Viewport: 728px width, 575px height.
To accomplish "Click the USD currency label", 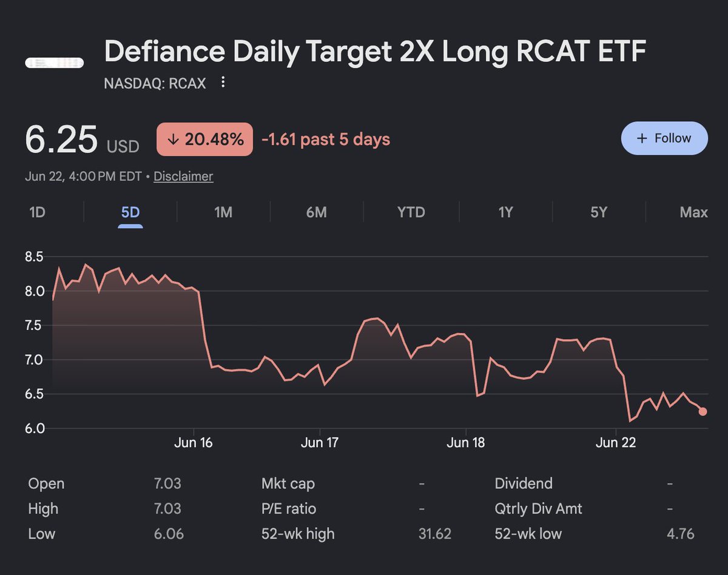I will tap(123, 147).
